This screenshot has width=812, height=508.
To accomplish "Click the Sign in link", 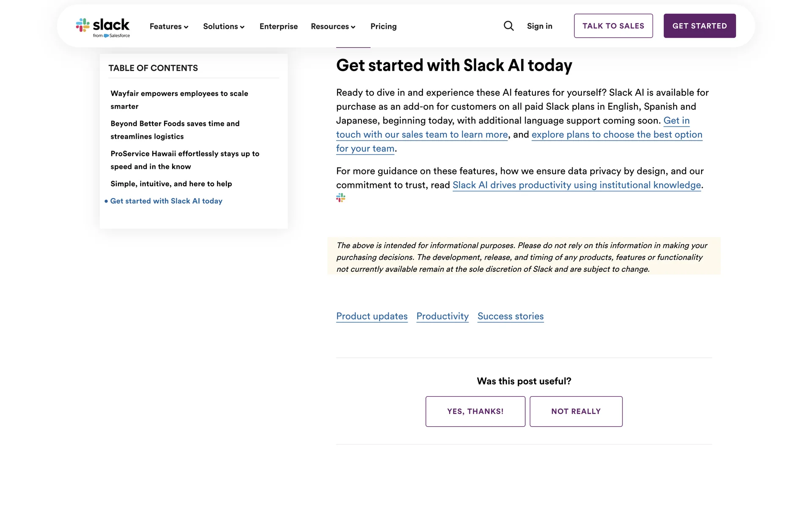I will tap(540, 26).
